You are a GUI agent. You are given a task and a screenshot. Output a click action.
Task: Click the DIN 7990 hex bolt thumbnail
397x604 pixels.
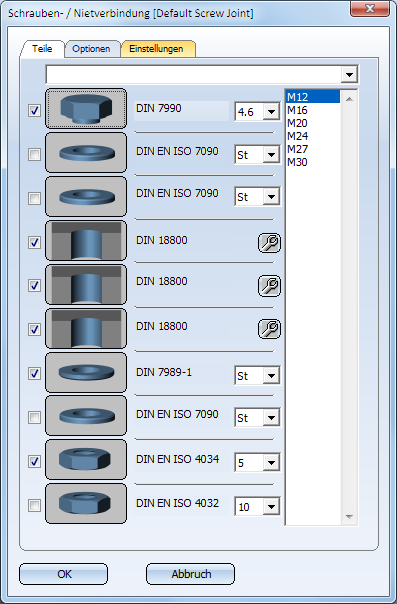86,108
